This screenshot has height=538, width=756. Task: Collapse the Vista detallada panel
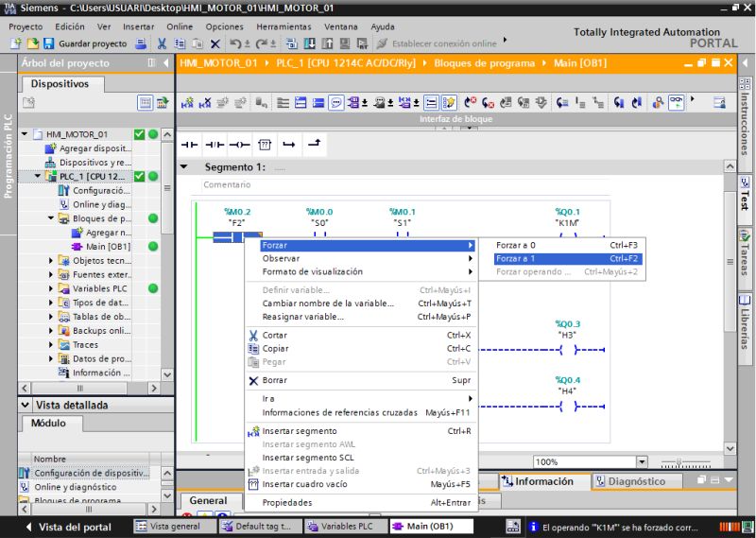coord(24,405)
